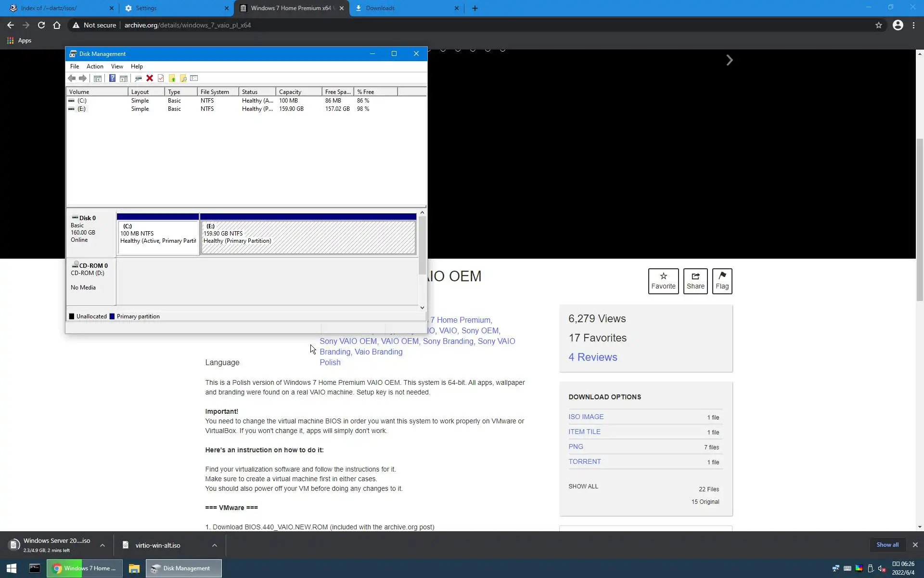
Task: Click the blue Help question mark icon
Action: click(x=112, y=79)
